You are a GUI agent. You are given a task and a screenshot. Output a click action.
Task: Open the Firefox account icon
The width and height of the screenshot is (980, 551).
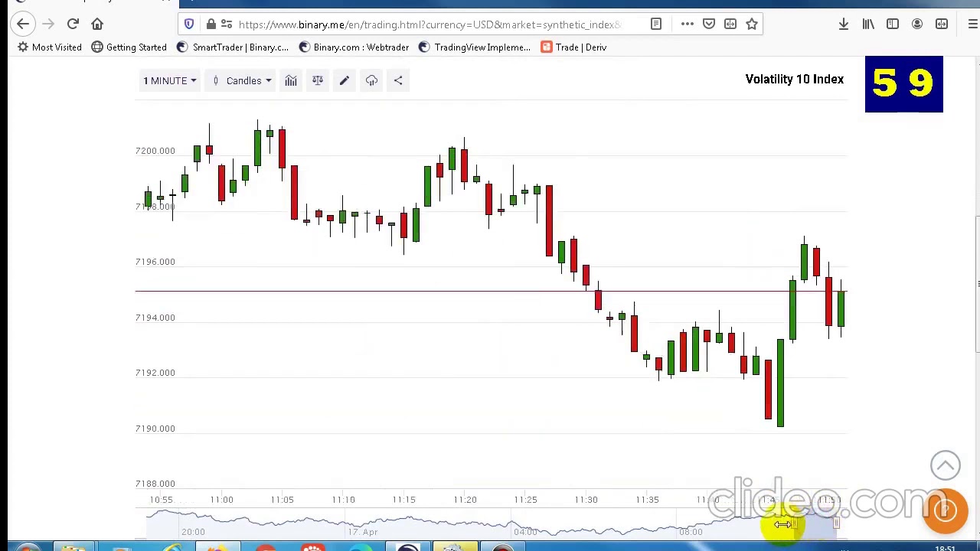pos(917,24)
